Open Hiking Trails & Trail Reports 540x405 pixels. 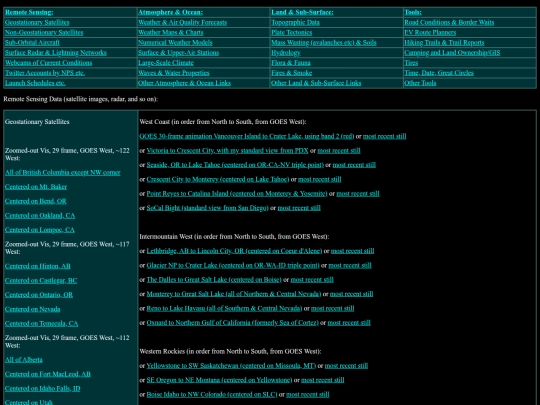point(444,42)
